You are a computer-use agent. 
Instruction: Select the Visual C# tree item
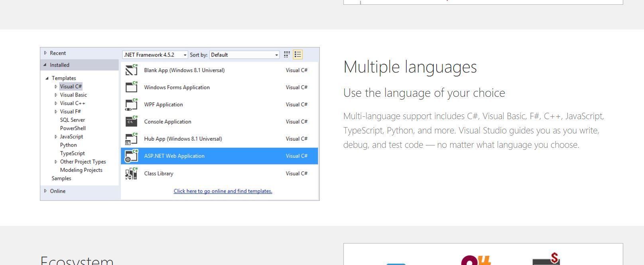click(71, 86)
